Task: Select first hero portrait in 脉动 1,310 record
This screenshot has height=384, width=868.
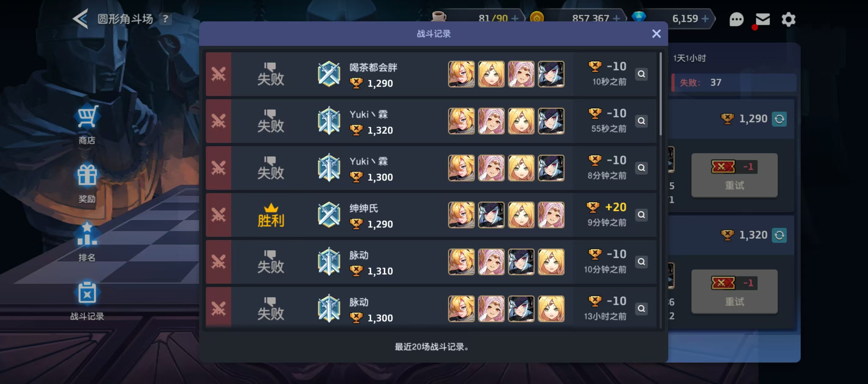Action: 461,262
